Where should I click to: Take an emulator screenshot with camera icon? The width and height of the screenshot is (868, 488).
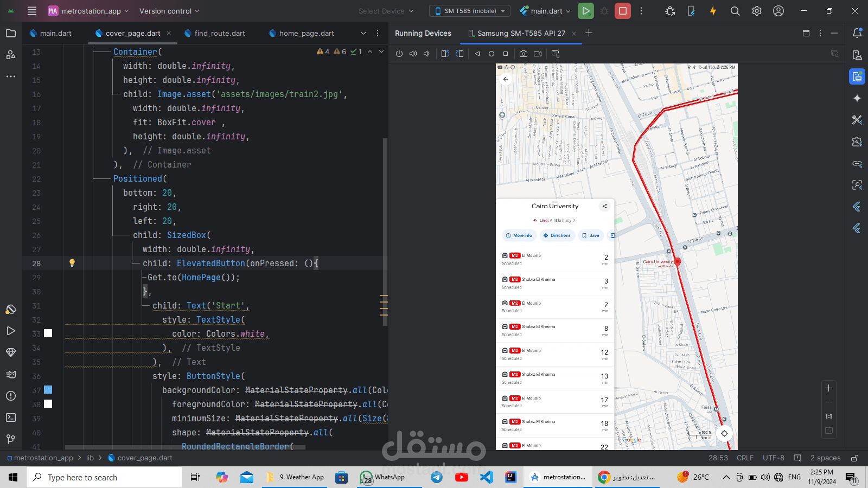(x=524, y=54)
